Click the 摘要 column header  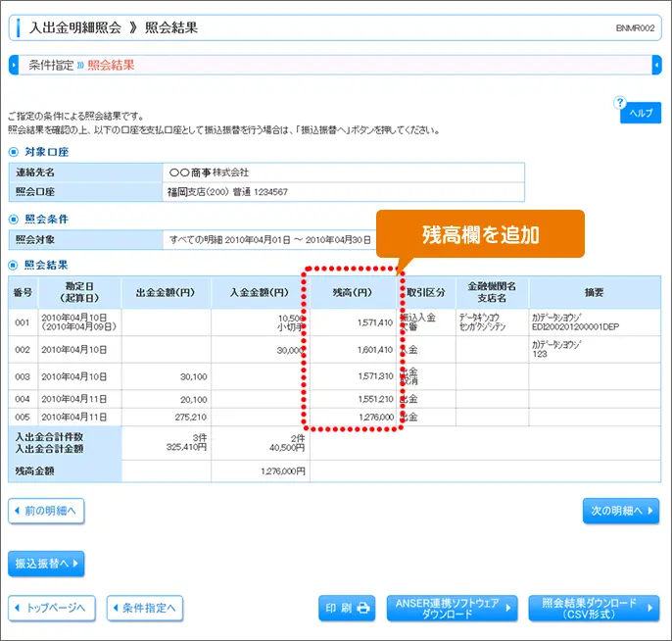click(x=595, y=292)
